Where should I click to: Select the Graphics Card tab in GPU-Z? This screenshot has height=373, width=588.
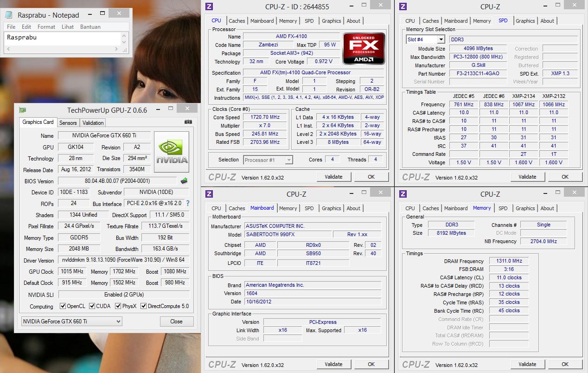(x=38, y=122)
